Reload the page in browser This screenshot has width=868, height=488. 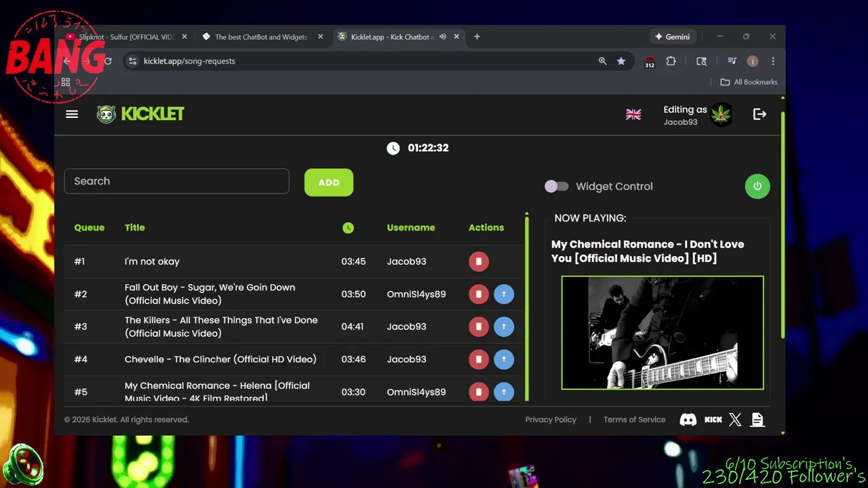107,61
